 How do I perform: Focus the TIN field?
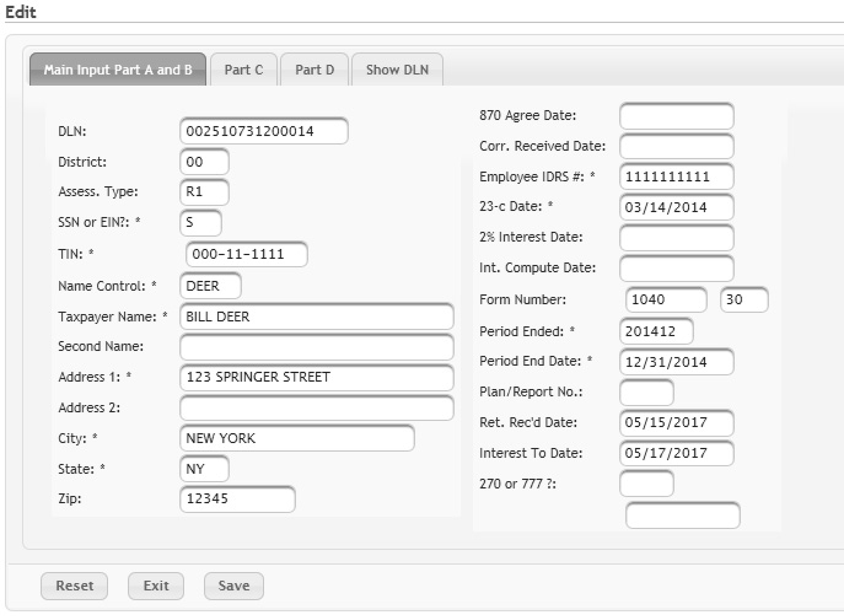pyautogui.click(x=246, y=254)
